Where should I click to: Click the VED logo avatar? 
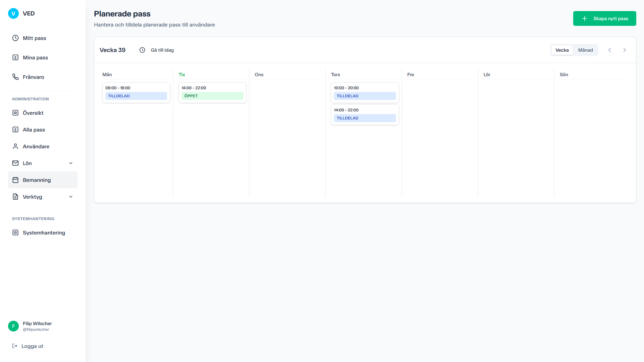point(13,13)
